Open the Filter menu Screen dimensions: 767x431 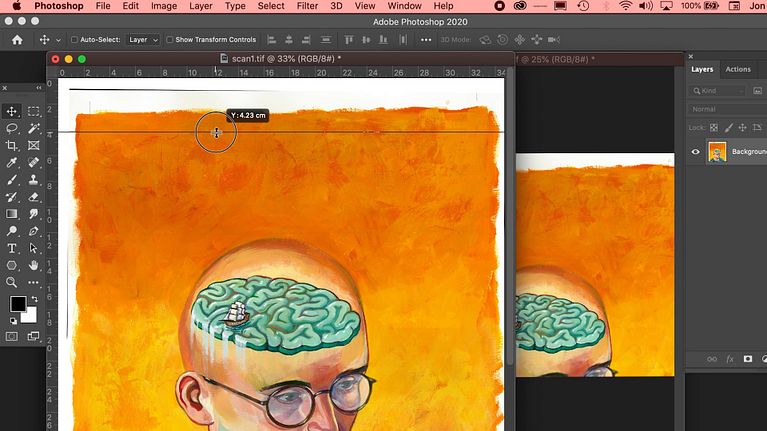[x=307, y=6]
